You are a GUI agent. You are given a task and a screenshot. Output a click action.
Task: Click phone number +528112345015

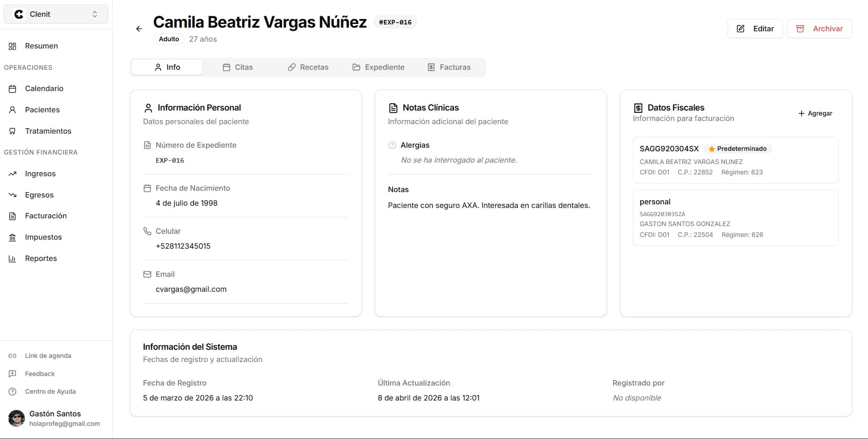coord(183,246)
